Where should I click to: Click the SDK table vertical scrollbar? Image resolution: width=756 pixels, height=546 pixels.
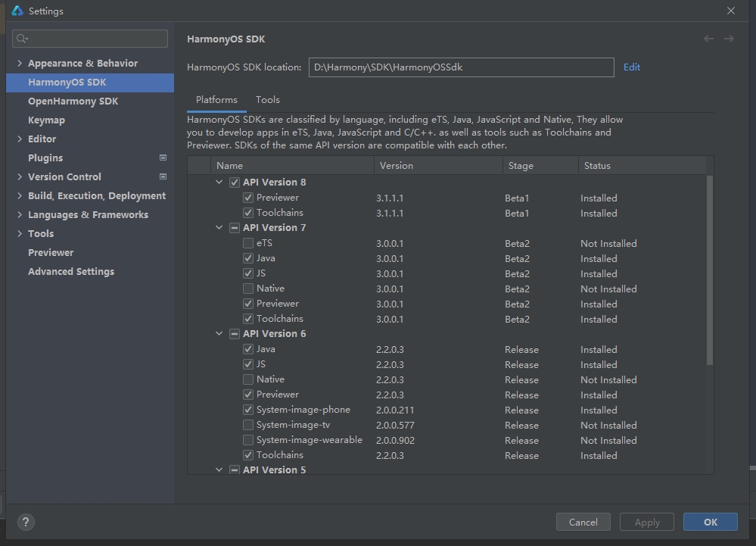710,270
